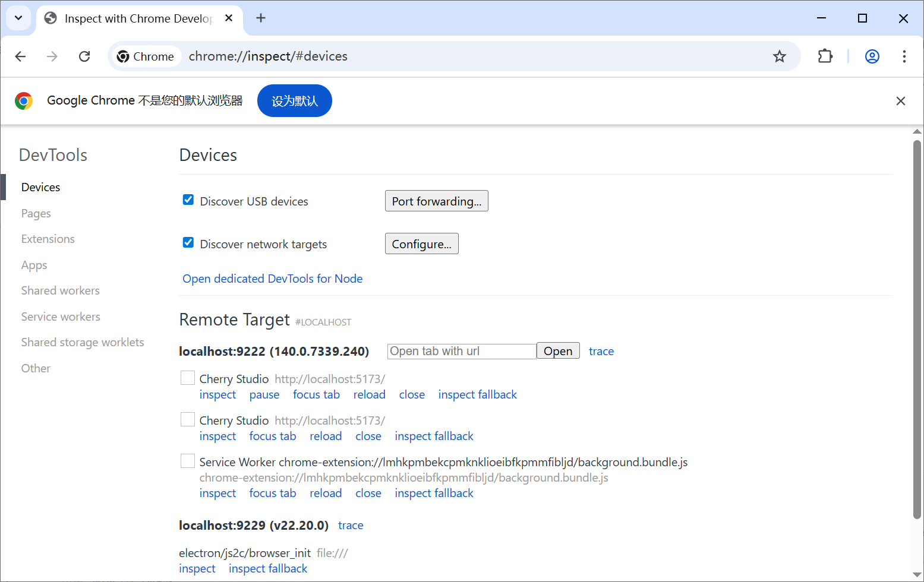Inspect the first Cherry Studio target

[217, 394]
